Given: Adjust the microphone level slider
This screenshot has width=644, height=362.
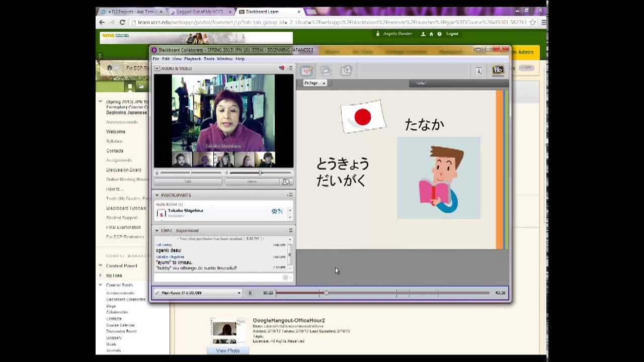Looking at the screenshot, I should tap(190, 173).
